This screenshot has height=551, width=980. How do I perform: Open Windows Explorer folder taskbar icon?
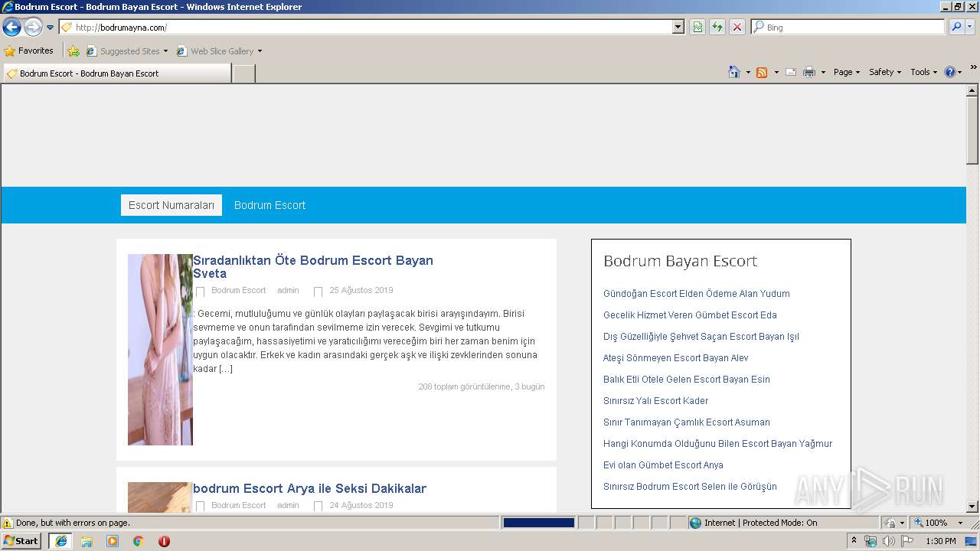pyautogui.click(x=87, y=541)
